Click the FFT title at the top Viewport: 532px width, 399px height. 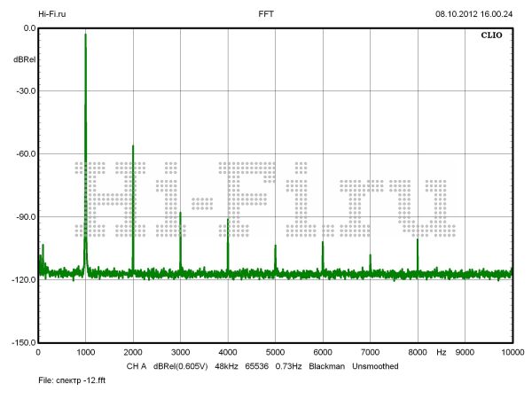pos(266,14)
